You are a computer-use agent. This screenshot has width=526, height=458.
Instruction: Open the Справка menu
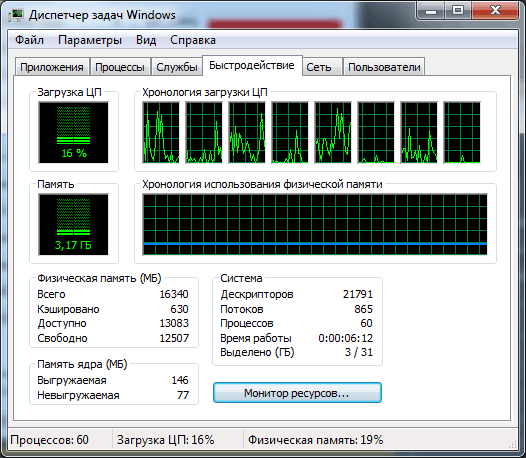pyautogui.click(x=193, y=40)
